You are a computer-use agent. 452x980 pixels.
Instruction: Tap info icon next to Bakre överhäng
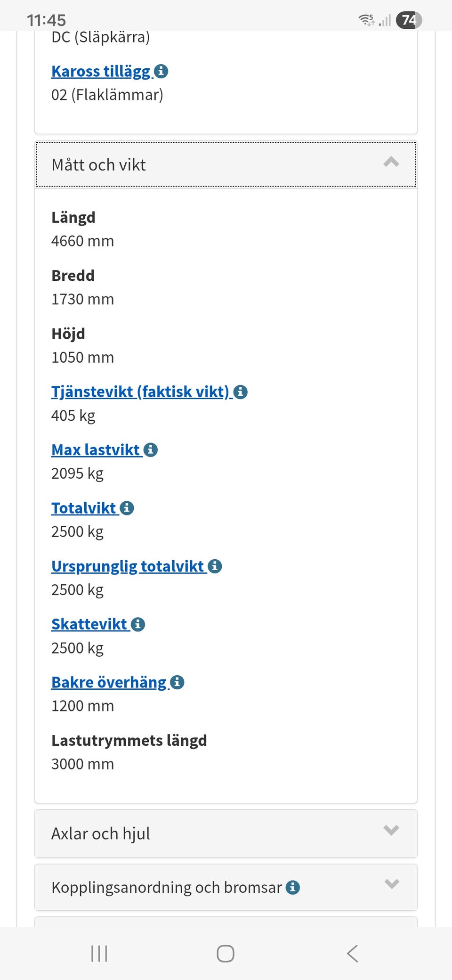[177, 682]
